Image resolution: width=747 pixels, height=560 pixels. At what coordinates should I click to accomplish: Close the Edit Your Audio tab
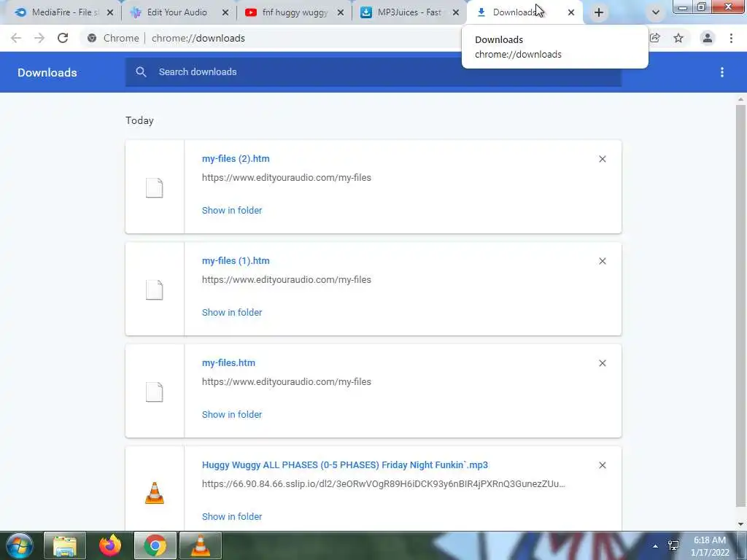coord(225,12)
